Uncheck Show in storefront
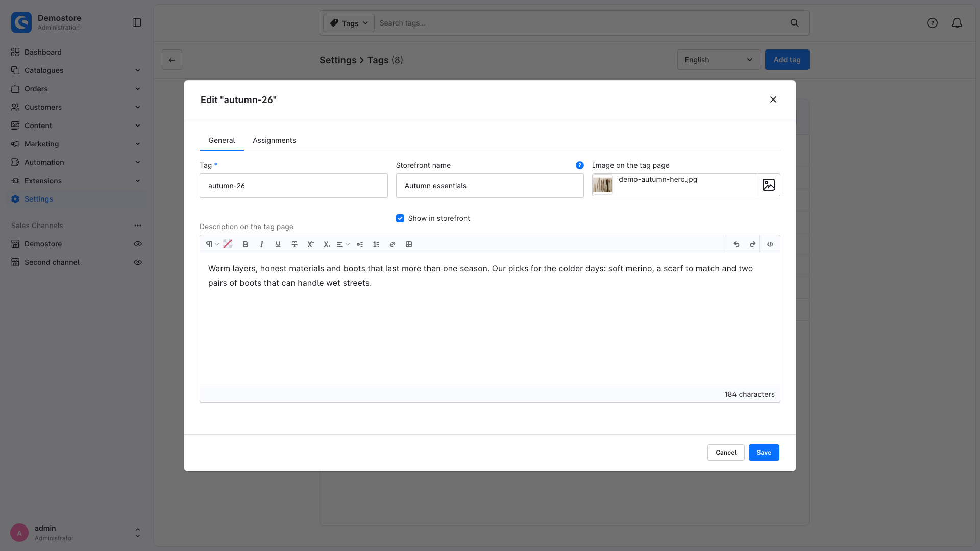This screenshot has height=551, width=980. (400, 218)
